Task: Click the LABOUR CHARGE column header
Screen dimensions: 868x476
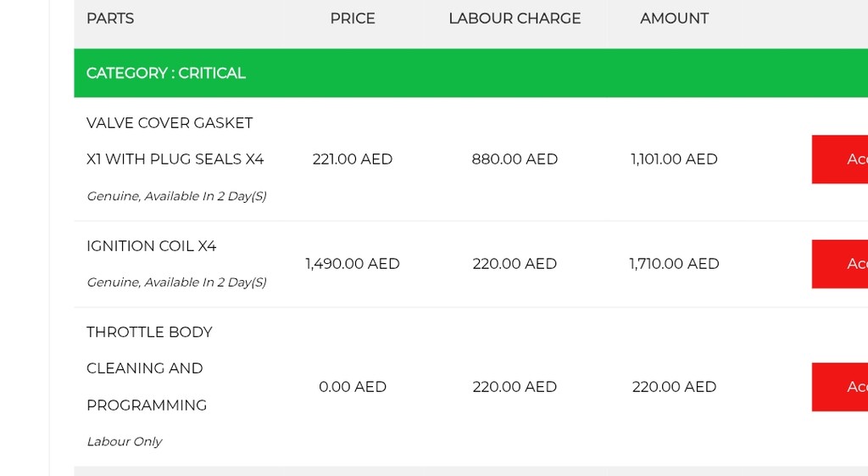Action: (x=515, y=19)
